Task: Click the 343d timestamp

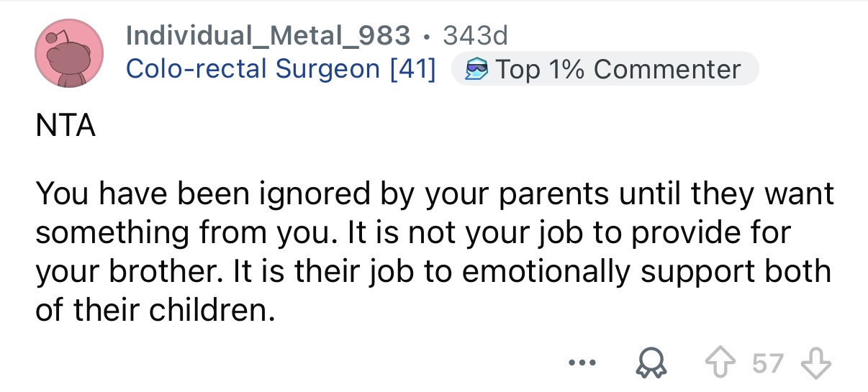Action: point(476,35)
